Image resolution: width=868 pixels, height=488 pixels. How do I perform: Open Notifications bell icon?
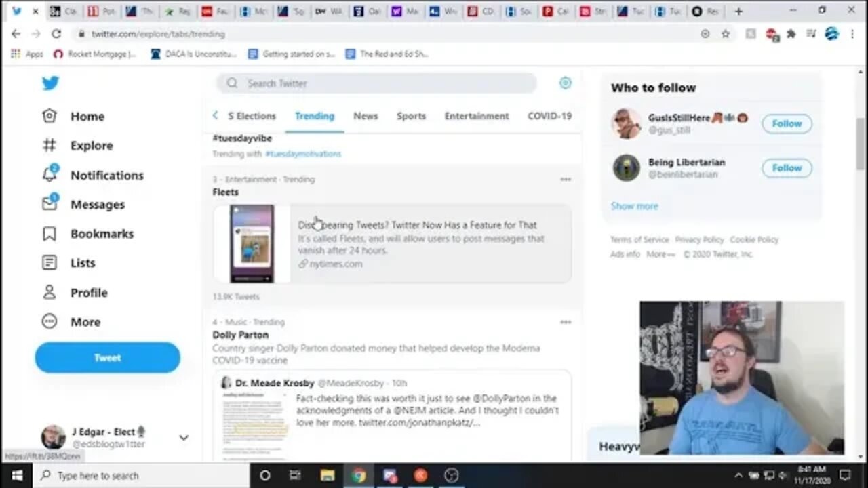[x=50, y=174]
